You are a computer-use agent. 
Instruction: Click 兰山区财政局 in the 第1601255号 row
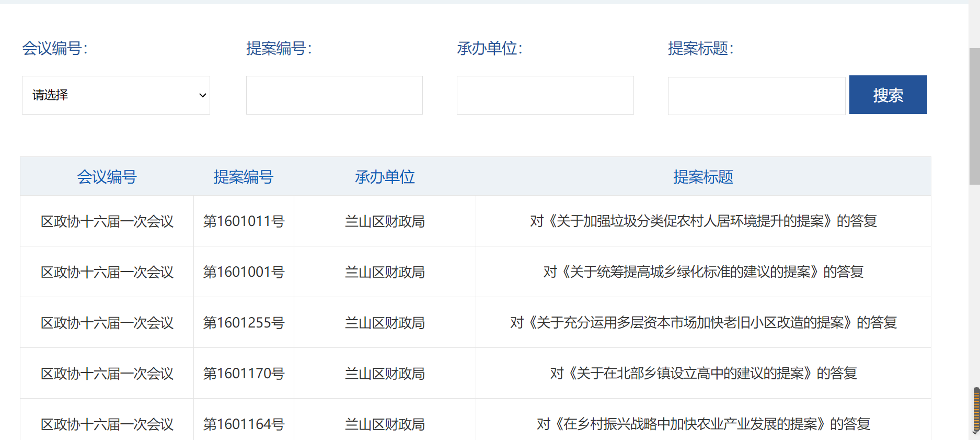(x=385, y=323)
